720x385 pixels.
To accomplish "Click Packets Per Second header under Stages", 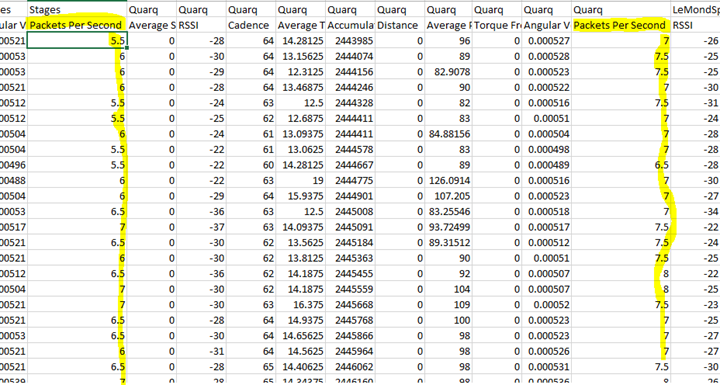I will pos(77,25).
